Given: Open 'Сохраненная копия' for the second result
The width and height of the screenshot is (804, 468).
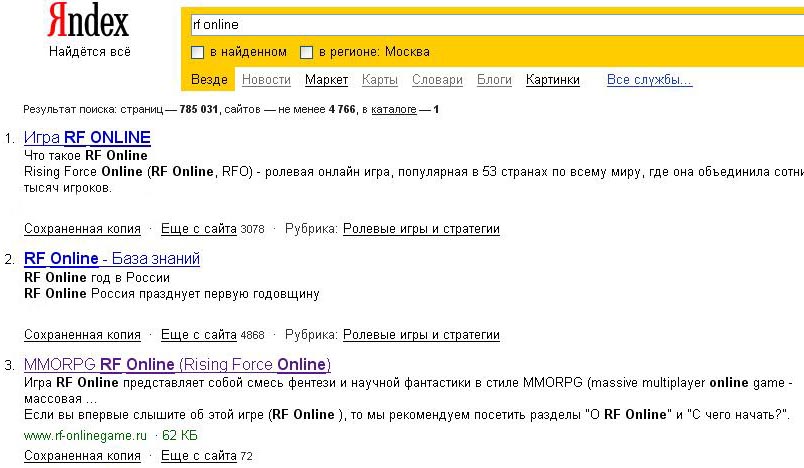Looking at the screenshot, I should [83, 335].
